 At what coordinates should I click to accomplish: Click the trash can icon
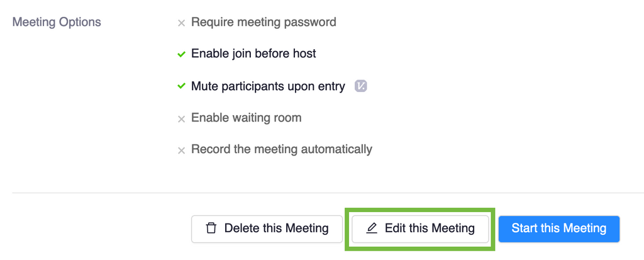(211, 229)
